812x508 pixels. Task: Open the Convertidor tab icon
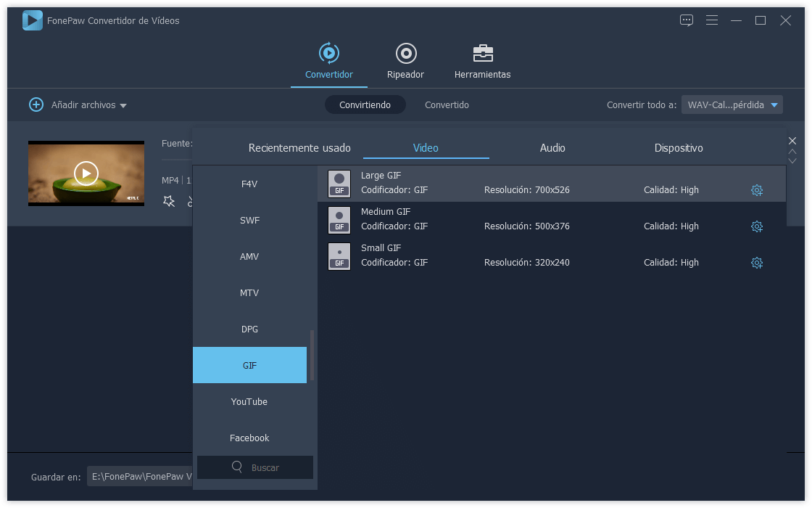pos(329,53)
